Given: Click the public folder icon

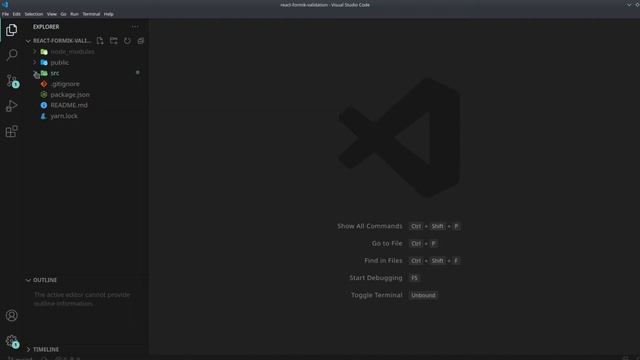Looking at the screenshot, I should coord(44,62).
